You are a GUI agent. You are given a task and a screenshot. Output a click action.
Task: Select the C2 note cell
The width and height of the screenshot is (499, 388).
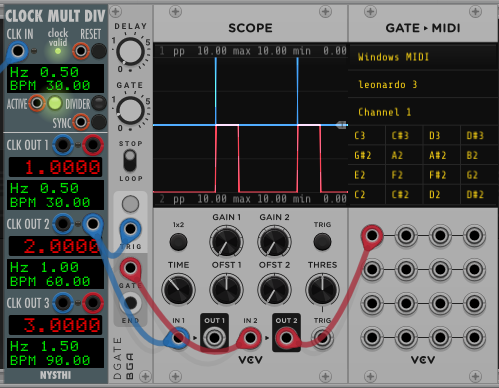(367, 194)
